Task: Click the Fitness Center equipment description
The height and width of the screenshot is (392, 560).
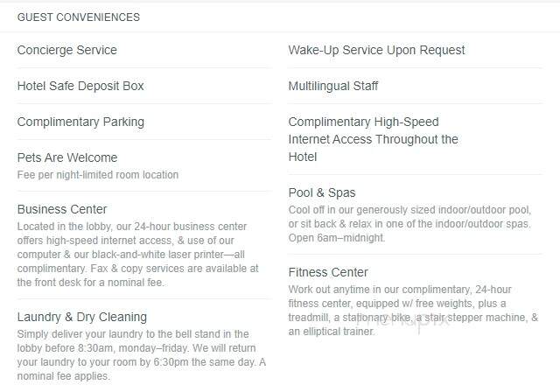Action: pyautogui.click(x=413, y=311)
